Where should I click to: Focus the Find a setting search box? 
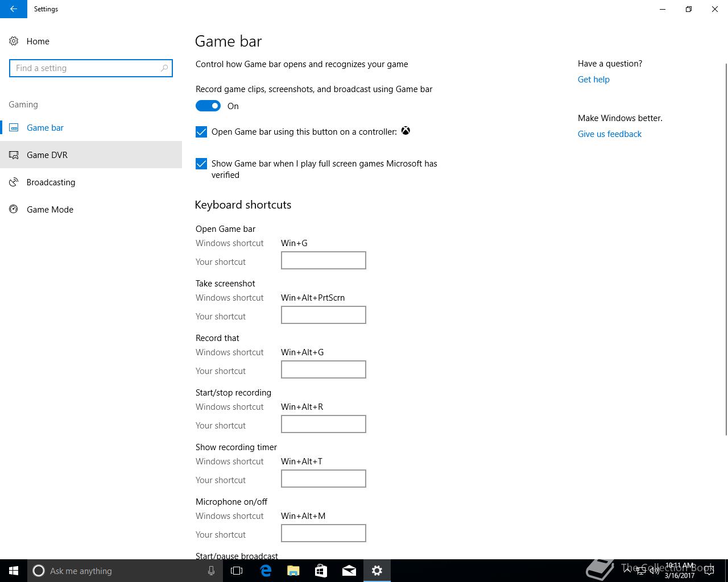(x=91, y=68)
